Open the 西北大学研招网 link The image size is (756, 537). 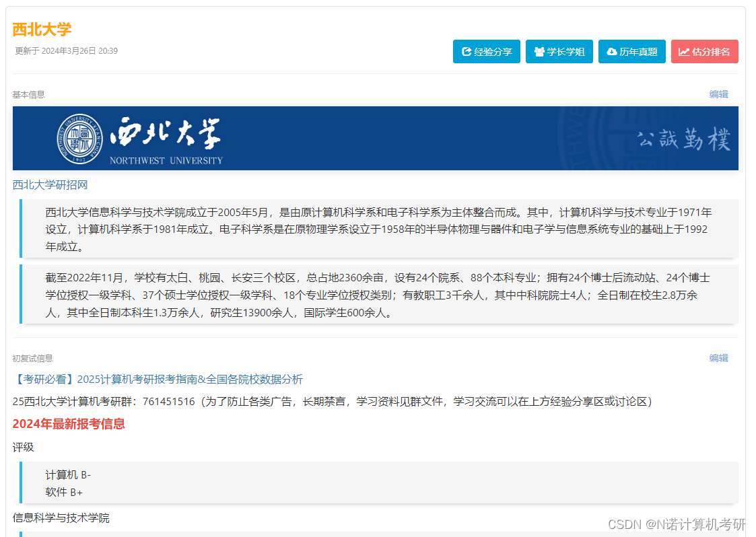[x=50, y=184]
